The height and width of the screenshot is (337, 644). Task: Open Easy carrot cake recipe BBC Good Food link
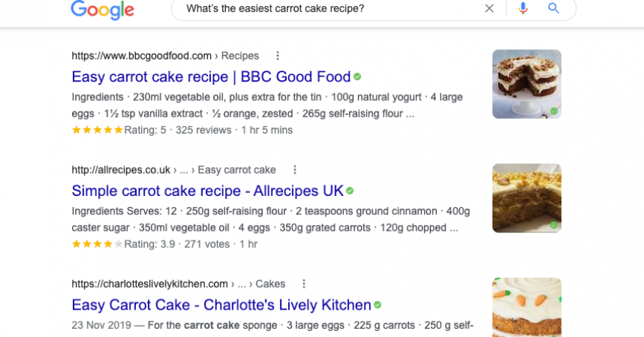click(x=211, y=76)
